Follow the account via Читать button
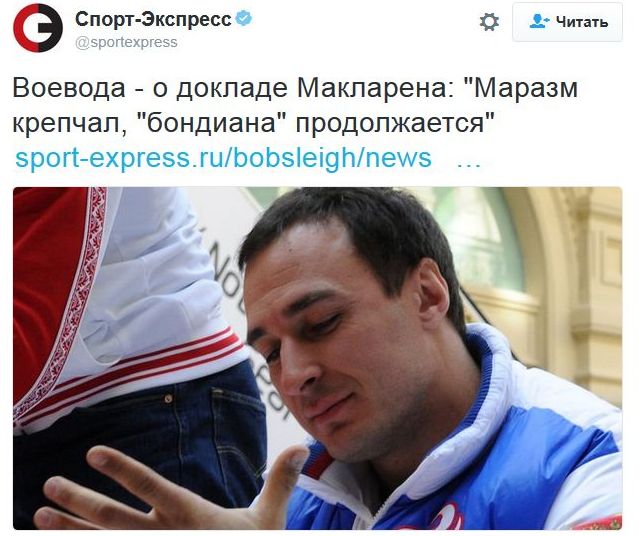This screenshot has width=642, height=536. 567,22
